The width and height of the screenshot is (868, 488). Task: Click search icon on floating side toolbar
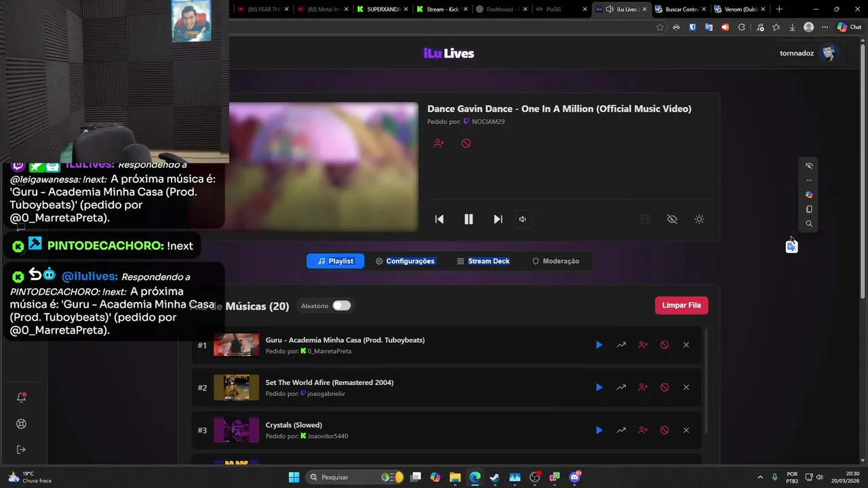pyautogui.click(x=809, y=224)
